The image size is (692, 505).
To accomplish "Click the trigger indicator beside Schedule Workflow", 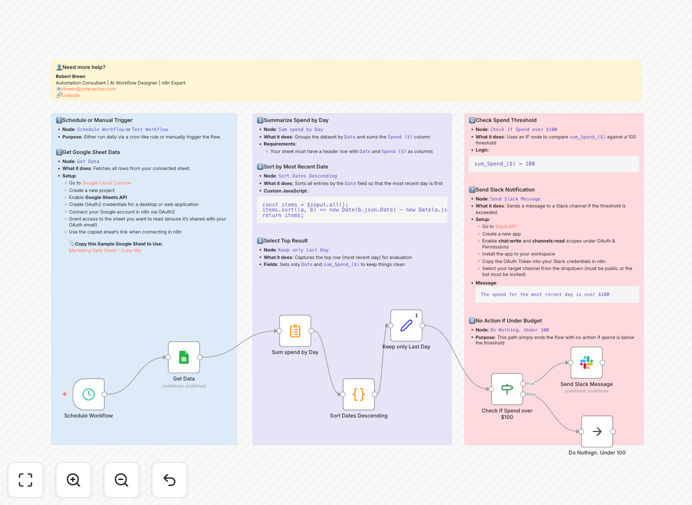I will [64, 394].
